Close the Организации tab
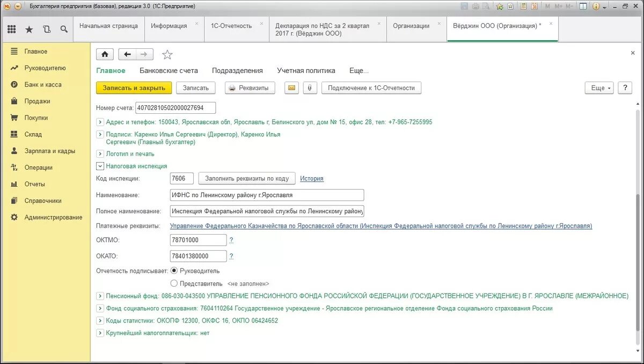 (x=439, y=24)
